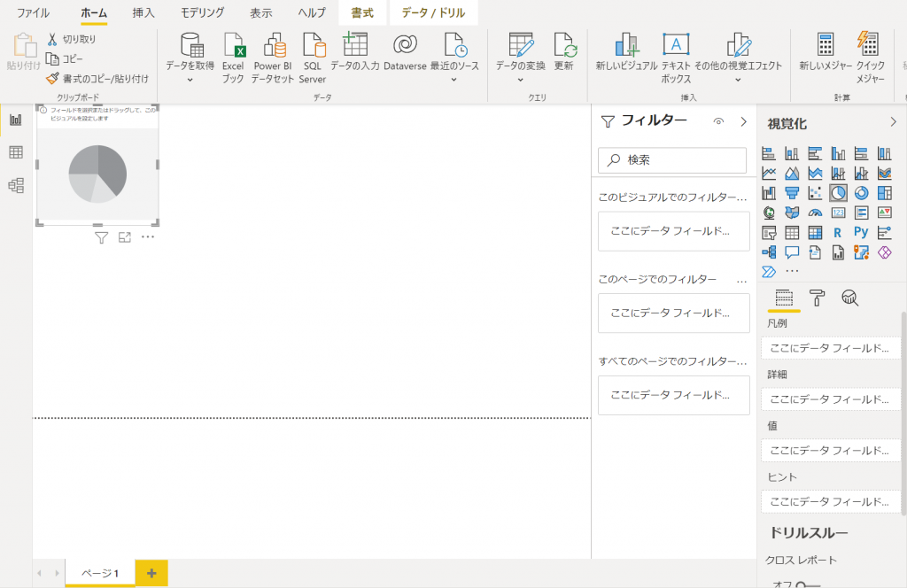Open more options ellipsis under the visual
907x588 pixels.
(x=148, y=236)
